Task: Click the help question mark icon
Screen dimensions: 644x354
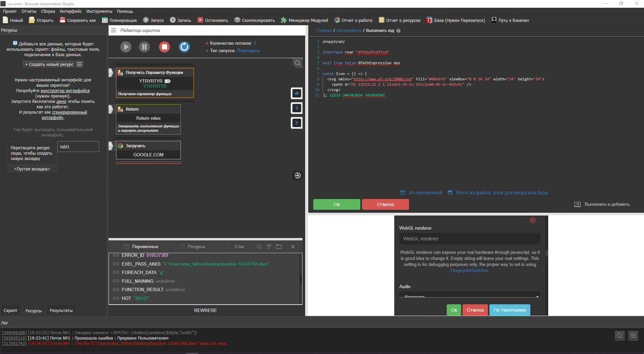Action: 399,31
